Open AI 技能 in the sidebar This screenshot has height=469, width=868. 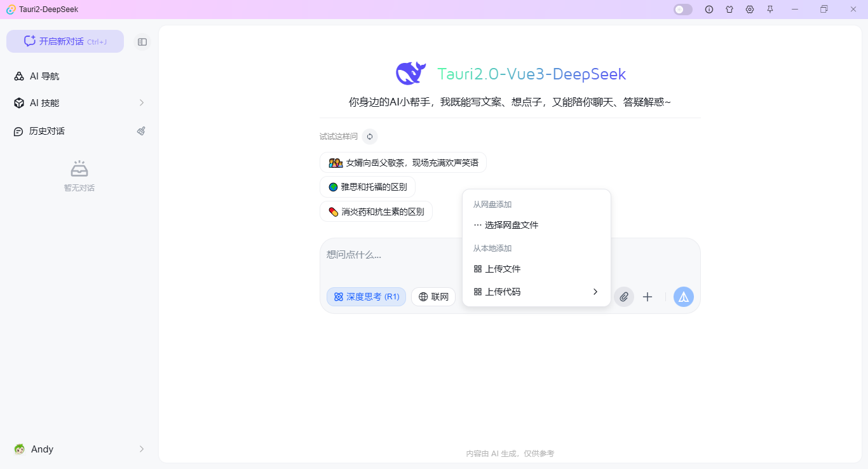pyautogui.click(x=79, y=103)
